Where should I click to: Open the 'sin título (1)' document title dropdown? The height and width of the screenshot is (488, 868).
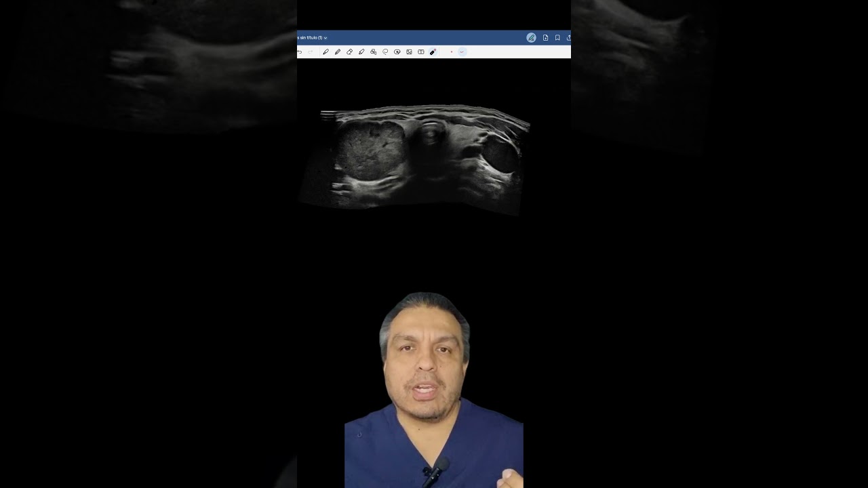(313, 38)
